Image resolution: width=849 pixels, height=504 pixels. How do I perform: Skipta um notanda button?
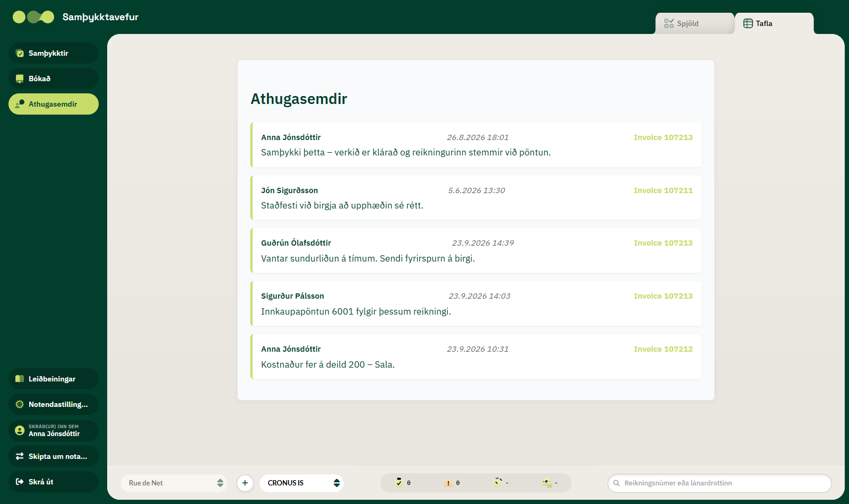tap(54, 456)
